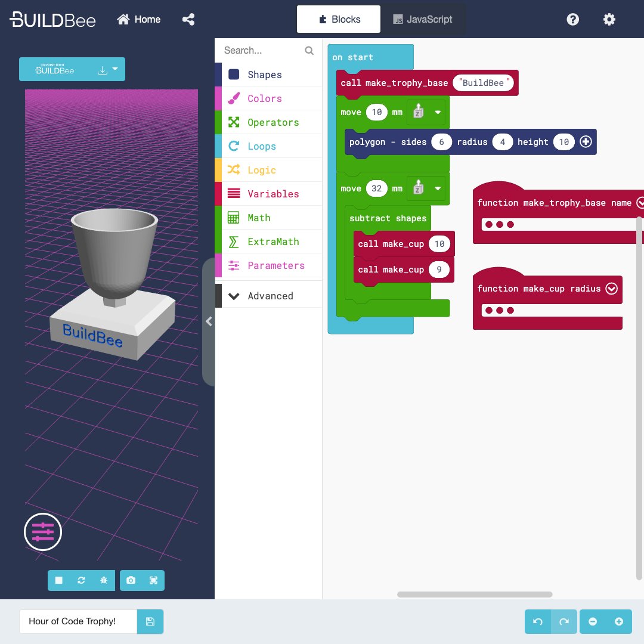Image resolution: width=644 pixels, height=644 pixels.
Task: Zoom out the workspace
Action: tap(593, 621)
